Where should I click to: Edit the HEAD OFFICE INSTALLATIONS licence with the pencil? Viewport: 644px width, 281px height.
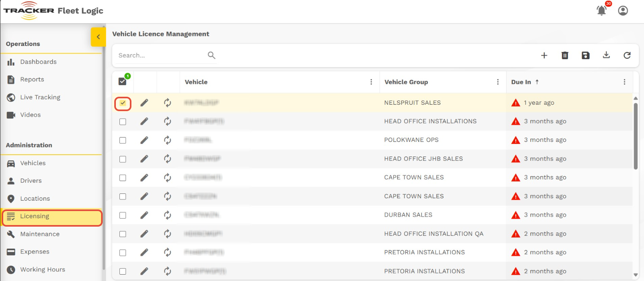pyautogui.click(x=144, y=121)
